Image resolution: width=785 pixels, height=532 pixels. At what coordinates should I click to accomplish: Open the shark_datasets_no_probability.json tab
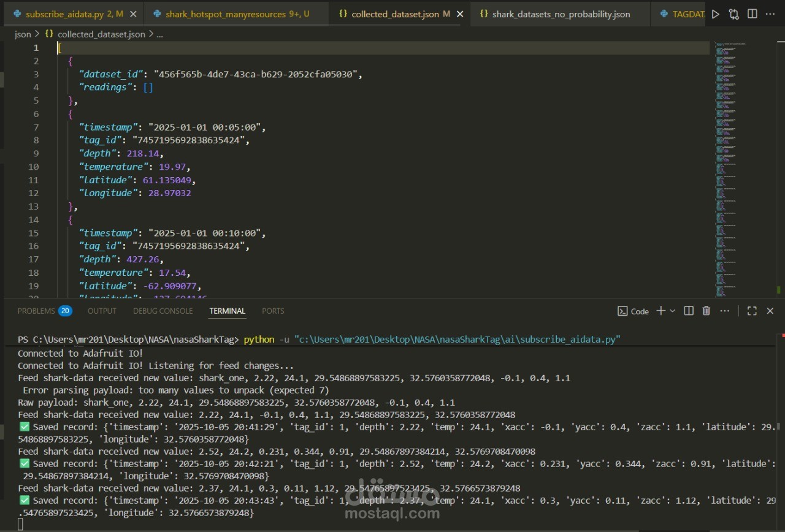561,13
